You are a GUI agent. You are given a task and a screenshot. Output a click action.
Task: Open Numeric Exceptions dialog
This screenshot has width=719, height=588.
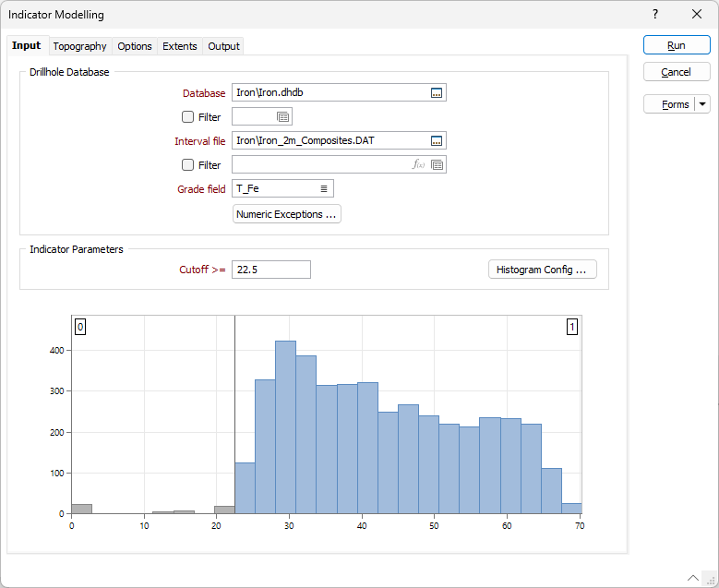point(287,214)
